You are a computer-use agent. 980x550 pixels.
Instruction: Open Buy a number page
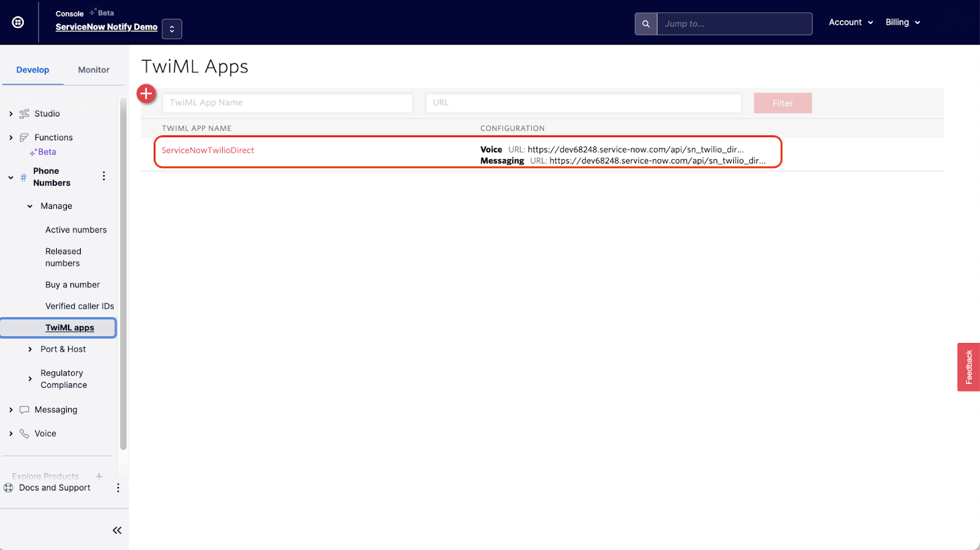tap(72, 285)
